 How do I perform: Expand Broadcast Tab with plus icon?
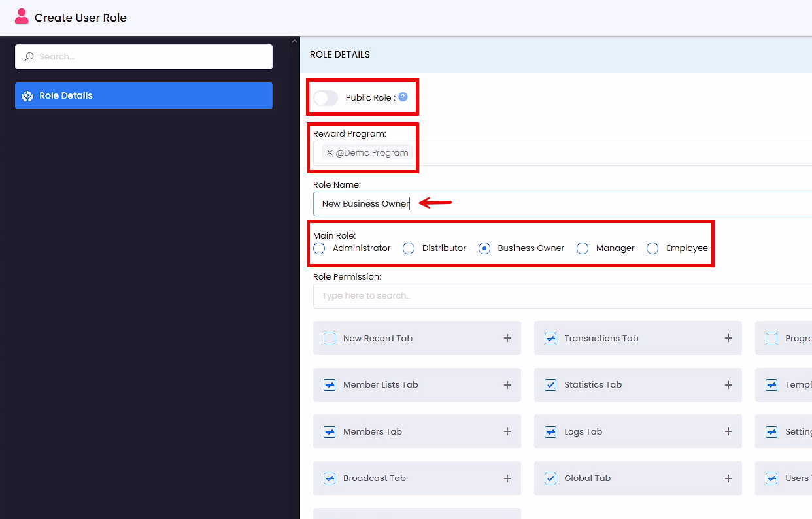coord(507,478)
